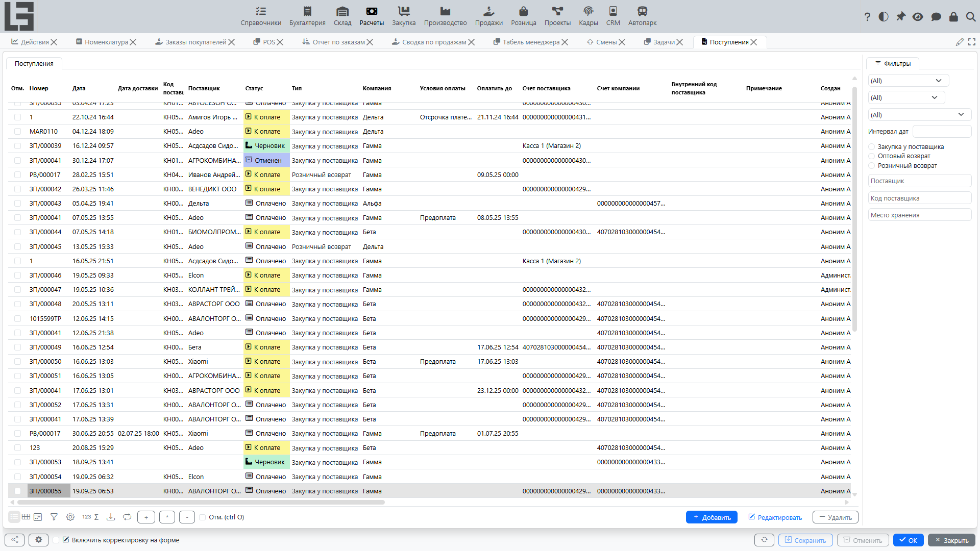Open the Склад module
The width and height of the screenshot is (980, 551).
pos(342,16)
